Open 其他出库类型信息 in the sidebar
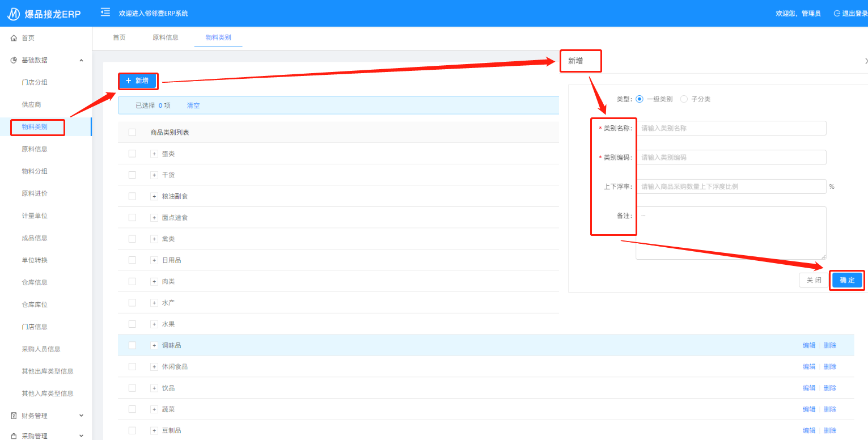The image size is (868, 440). coord(48,371)
